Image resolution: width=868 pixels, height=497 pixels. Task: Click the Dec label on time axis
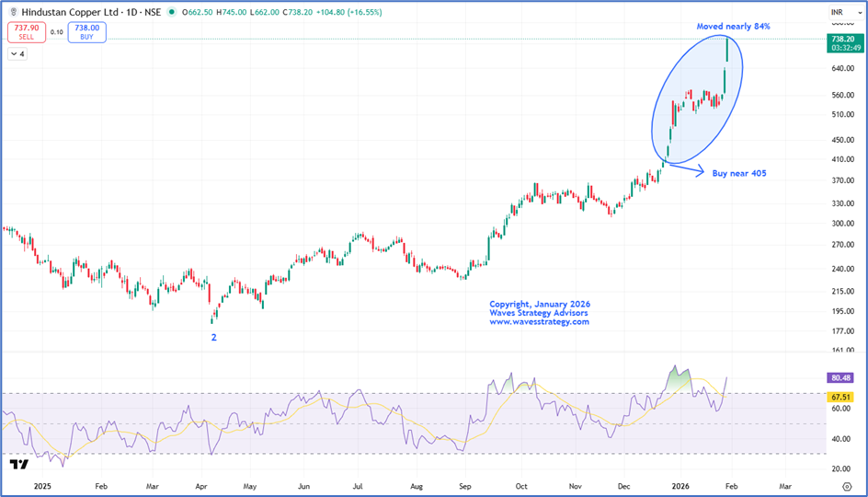click(x=623, y=487)
